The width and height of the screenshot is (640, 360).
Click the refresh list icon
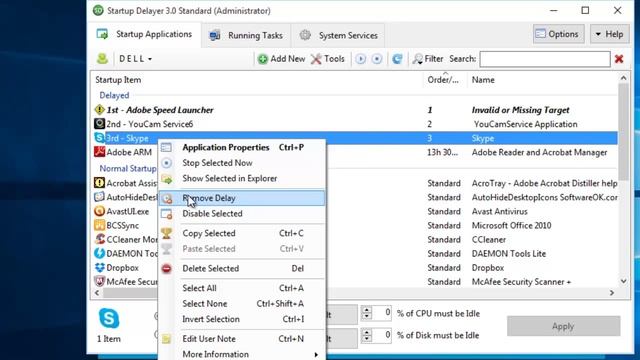click(397, 59)
